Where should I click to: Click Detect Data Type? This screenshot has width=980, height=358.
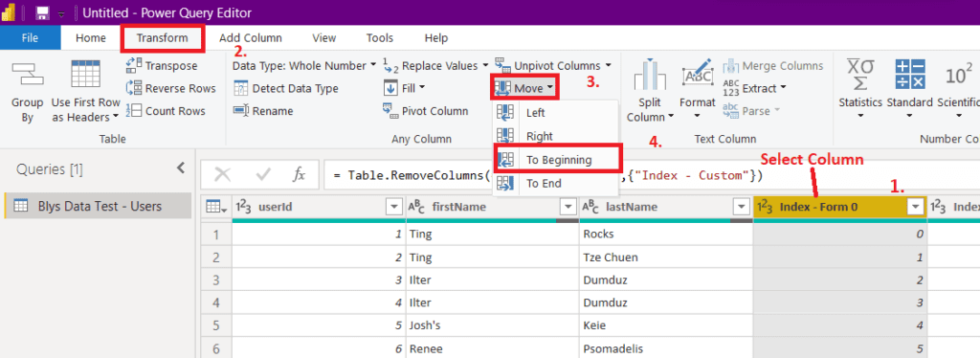coord(285,88)
